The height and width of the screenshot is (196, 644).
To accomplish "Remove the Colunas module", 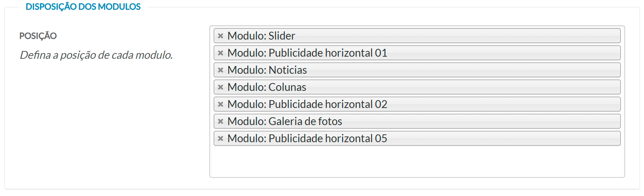I will pos(220,87).
